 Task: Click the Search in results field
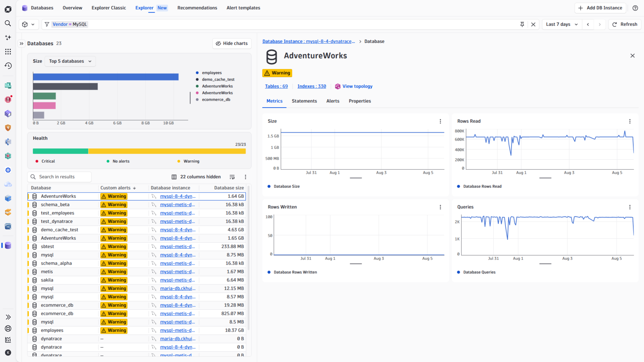(59, 177)
